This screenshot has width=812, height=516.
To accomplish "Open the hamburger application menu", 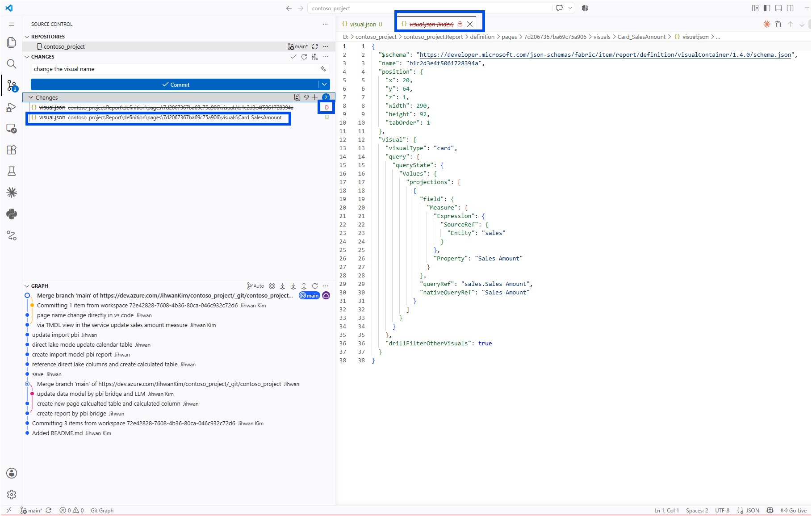I will pos(12,24).
